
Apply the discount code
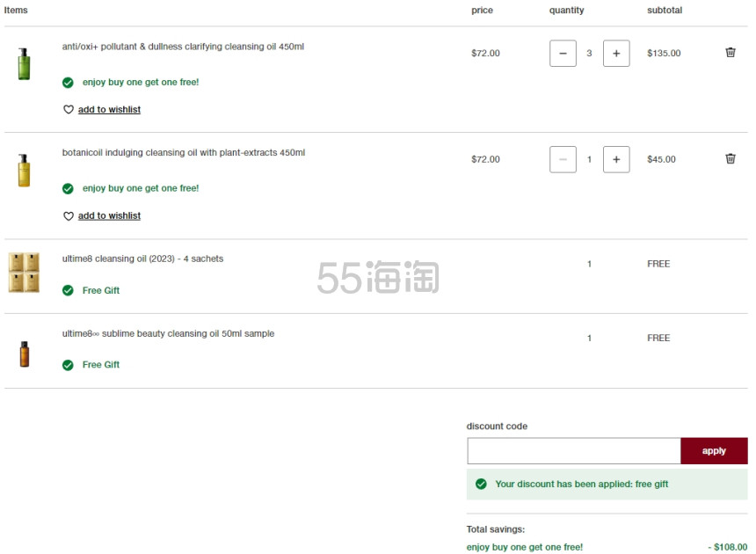pos(714,451)
